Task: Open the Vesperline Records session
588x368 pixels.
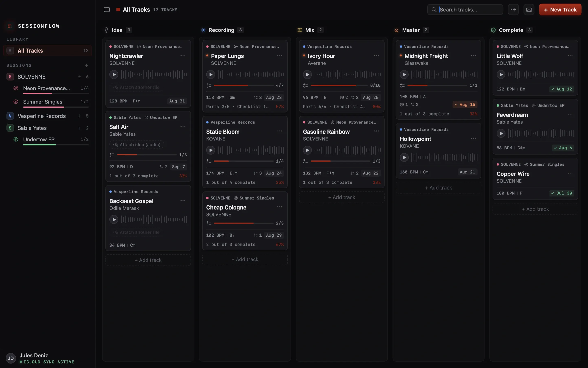Action: [48, 116]
